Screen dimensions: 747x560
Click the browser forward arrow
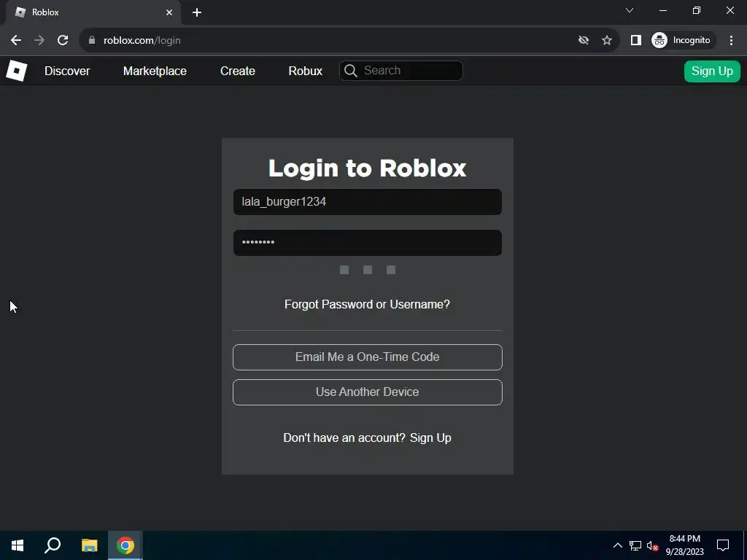coord(39,41)
